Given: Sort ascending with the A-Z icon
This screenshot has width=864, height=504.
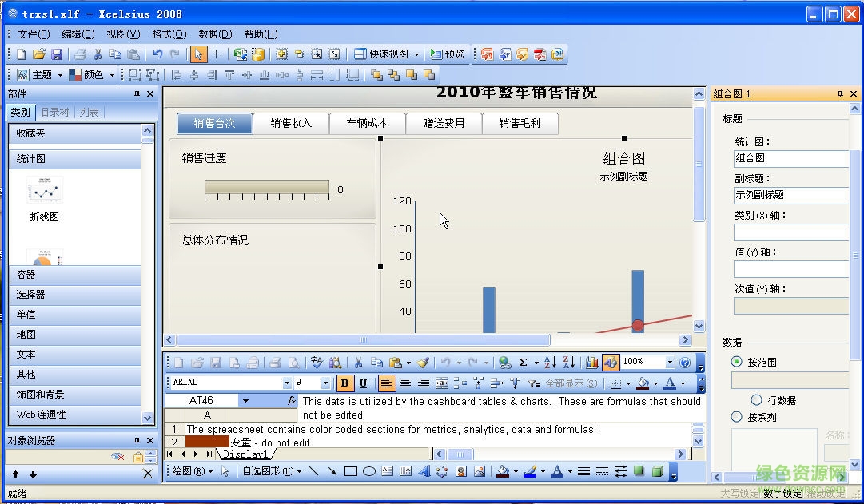Looking at the screenshot, I should 550,362.
